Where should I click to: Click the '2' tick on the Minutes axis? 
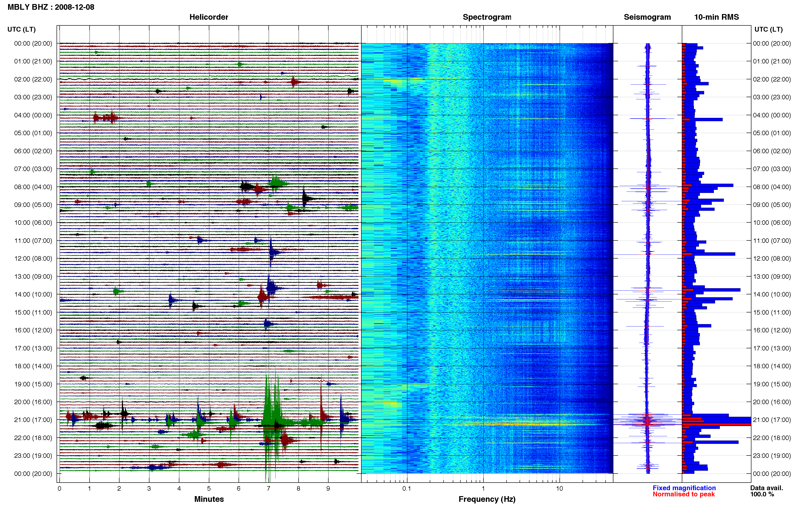(x=119, y=489)
